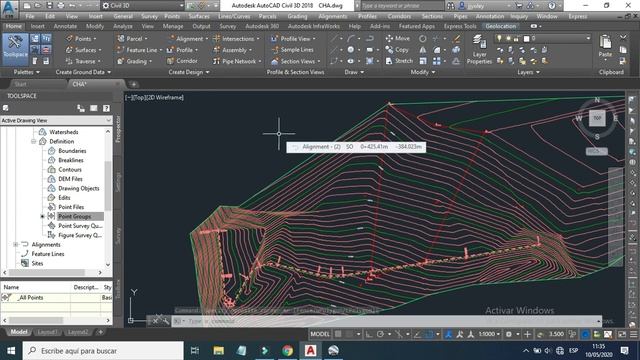This screenshot has height=360, width=640.
Task: Toggle grid display in status bar
Action: point(338,334)
